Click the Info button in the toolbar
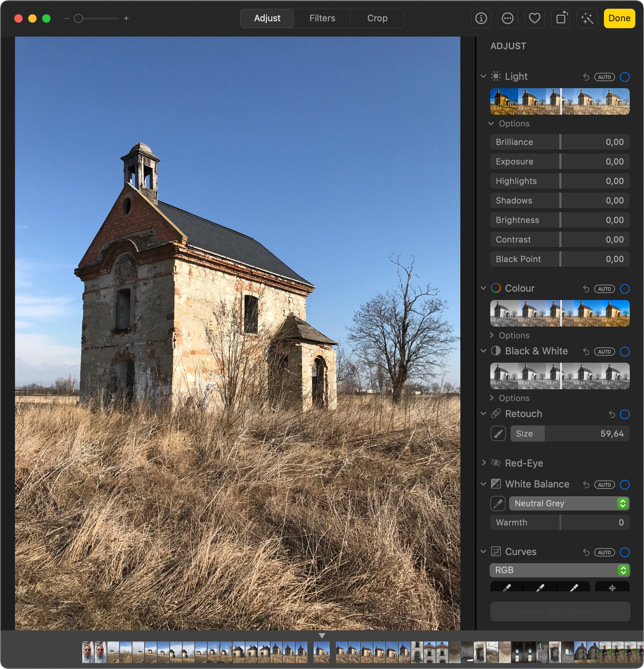The image size is (644, 669). (x=481, y=18)
